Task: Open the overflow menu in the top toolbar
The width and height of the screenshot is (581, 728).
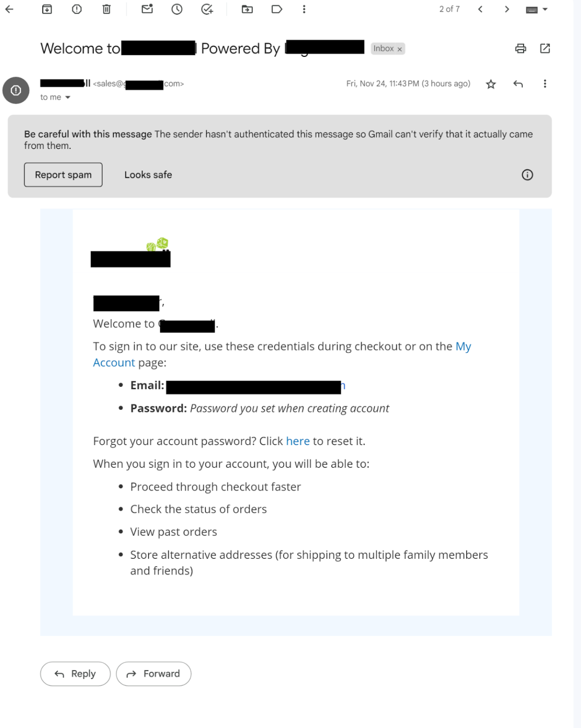Action: pos(304,9)
